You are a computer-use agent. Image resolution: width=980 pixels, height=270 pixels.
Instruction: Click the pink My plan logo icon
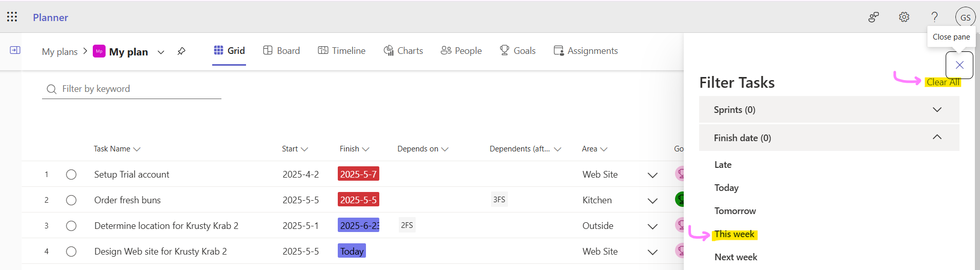[99, 51]
